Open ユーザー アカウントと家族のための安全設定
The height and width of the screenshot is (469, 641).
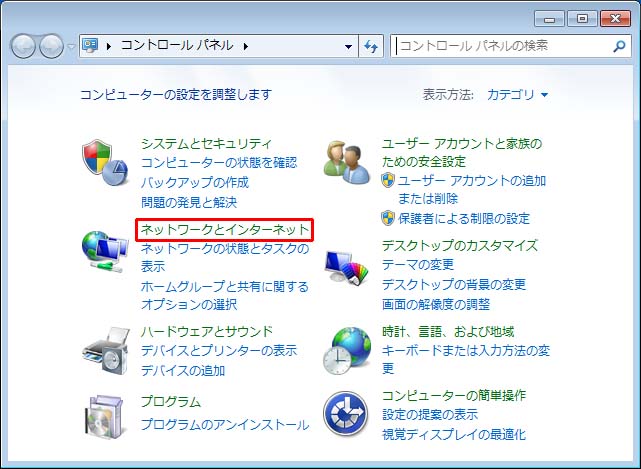coord(462,152)
